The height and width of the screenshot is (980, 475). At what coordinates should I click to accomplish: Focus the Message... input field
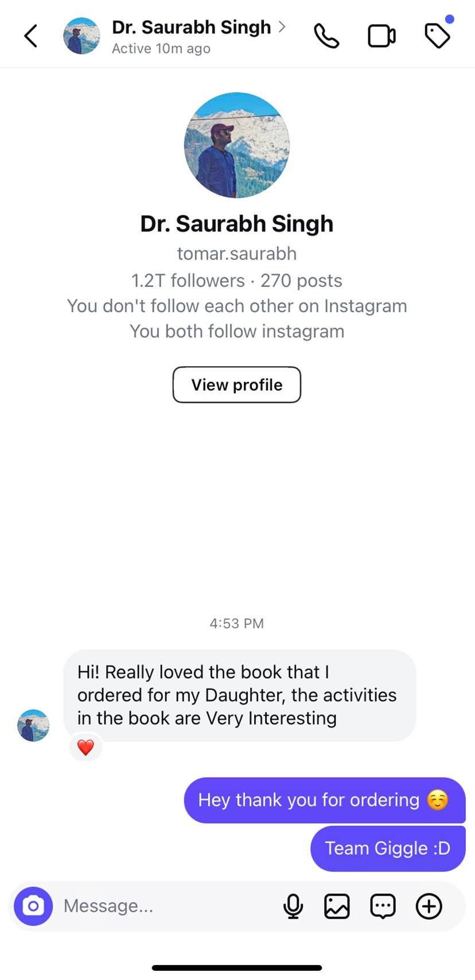pyautogui.click(x=166, y=906)
